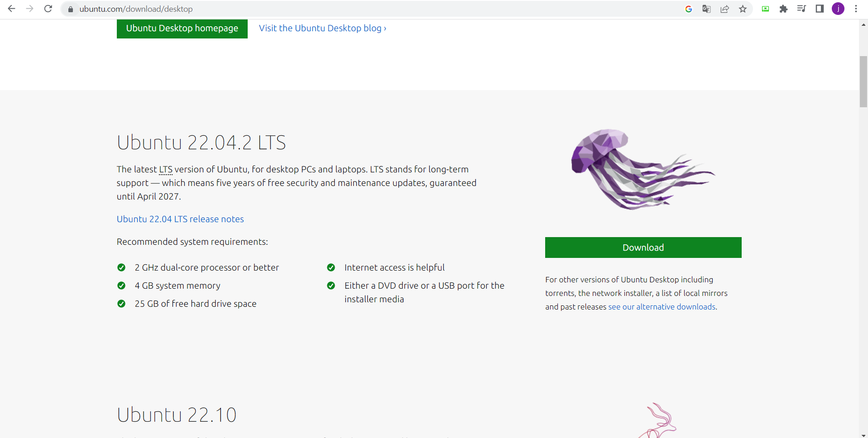Translate this page icon

tap(706, 9)
